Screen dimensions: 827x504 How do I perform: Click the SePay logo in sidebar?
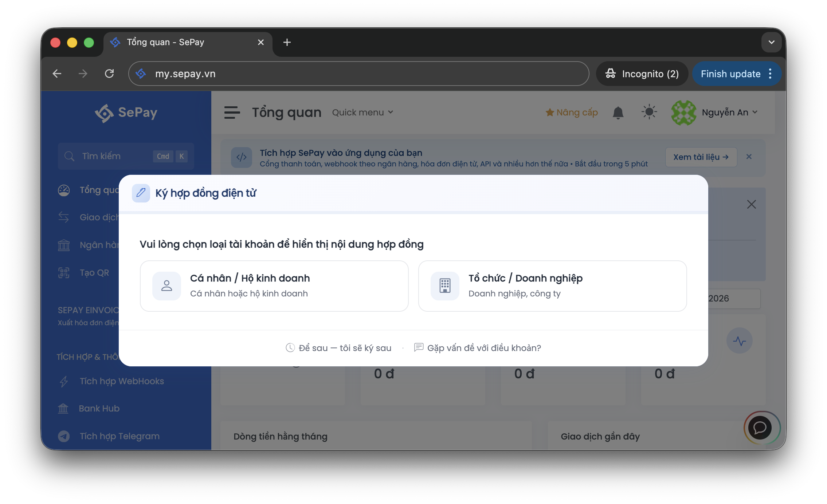tap(126, 113)
